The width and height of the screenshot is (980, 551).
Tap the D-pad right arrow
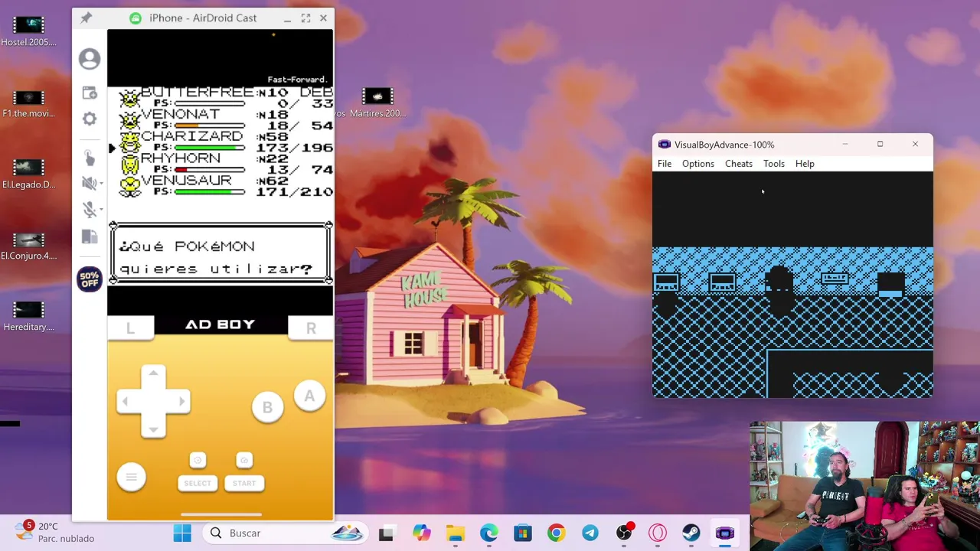(x=181, y=401)
